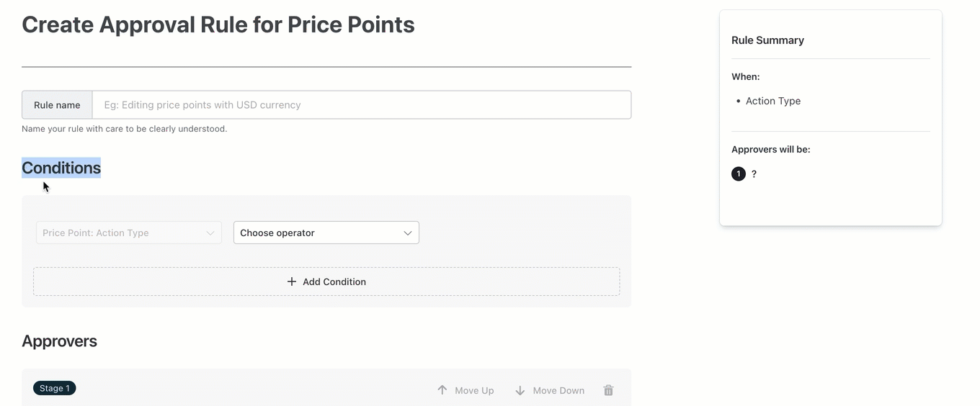Select the Stage 1 badge
Image resolution: width=980 pixels, height=406 pixels.
(55, 388)
